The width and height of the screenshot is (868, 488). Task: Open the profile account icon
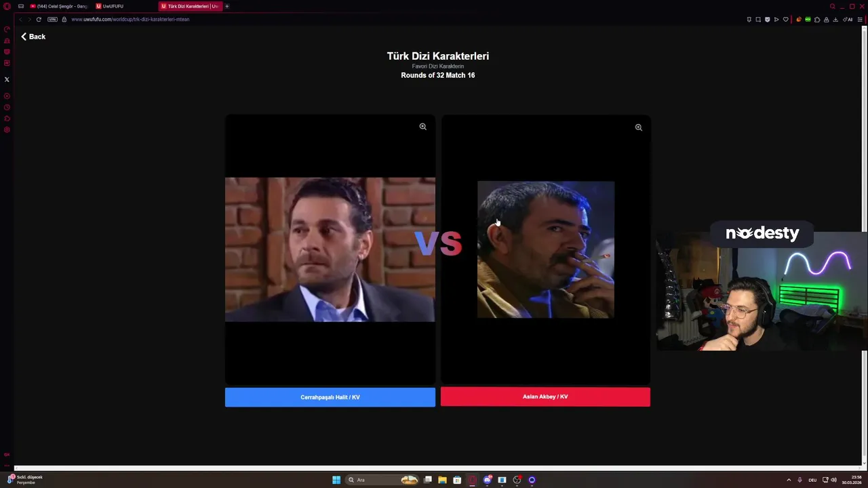click(x=826, y=20)
